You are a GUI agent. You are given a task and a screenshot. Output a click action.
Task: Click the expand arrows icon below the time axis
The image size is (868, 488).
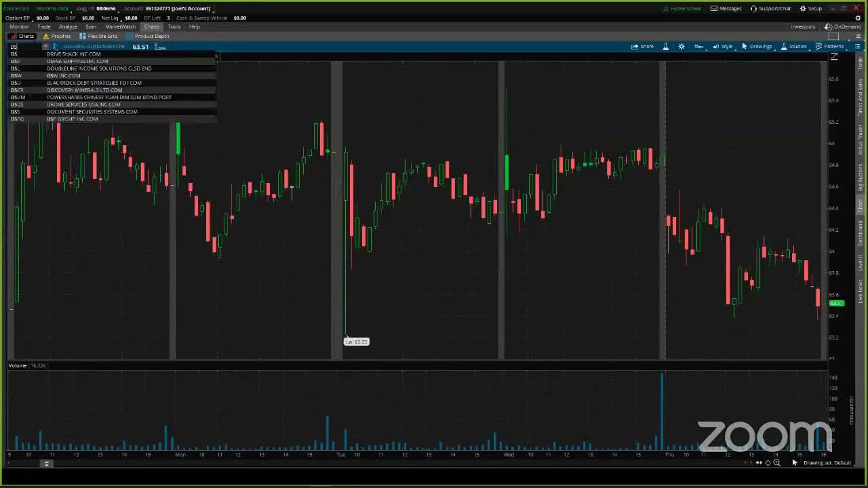click(46, 464)
